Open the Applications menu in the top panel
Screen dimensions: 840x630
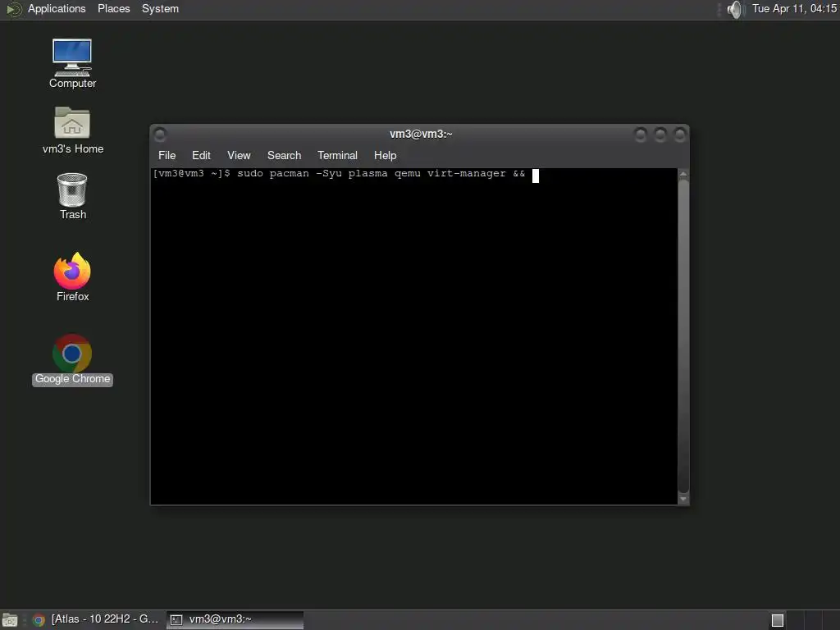coord(57,8)
